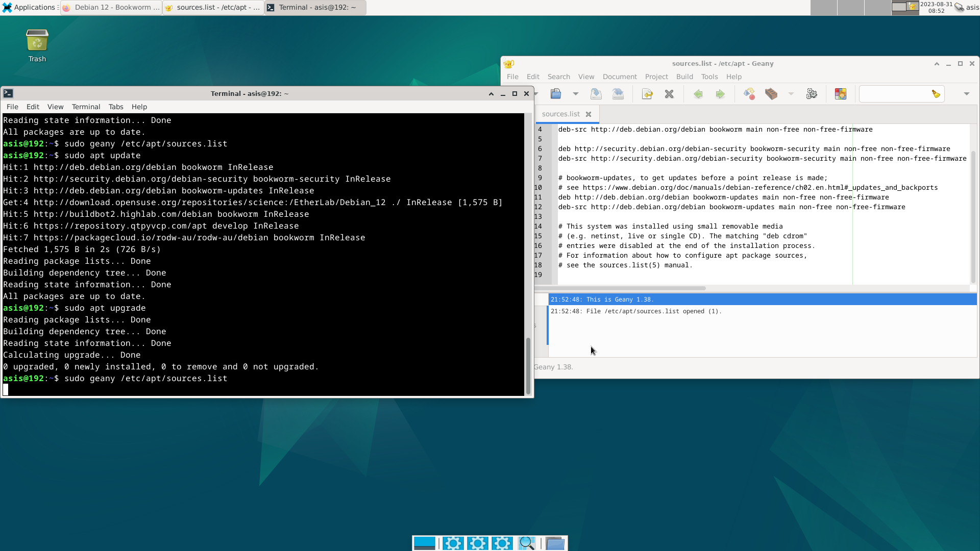
Task: Open the Terminal View menu
Action: point(55,107)
